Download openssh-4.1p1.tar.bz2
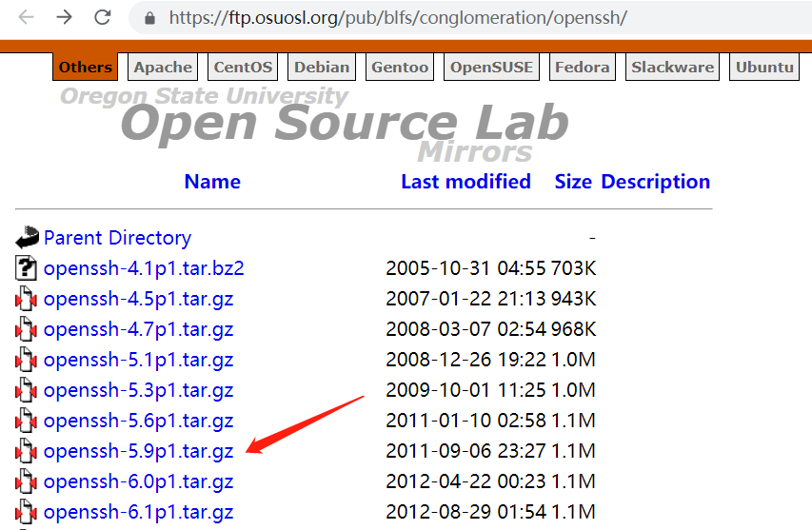 [144, 268]
